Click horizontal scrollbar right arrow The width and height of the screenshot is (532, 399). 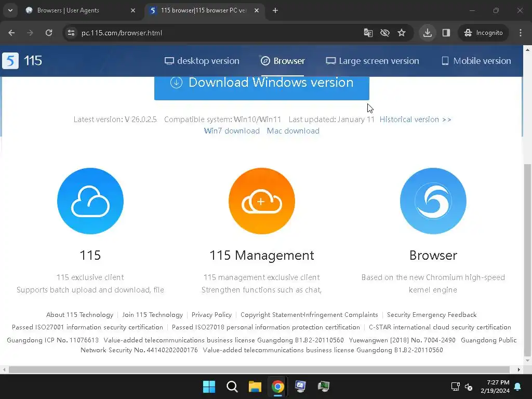pyautogui.click(x=519, y=369)
